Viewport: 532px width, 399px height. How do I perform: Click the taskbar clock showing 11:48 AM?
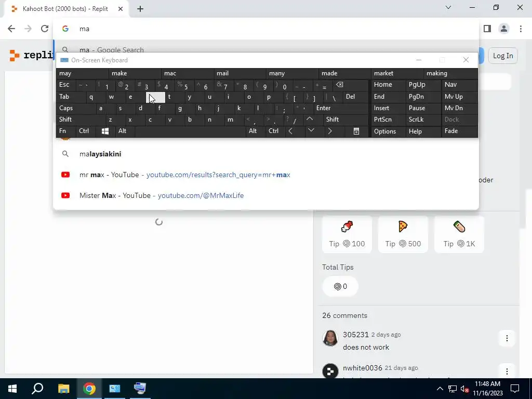click(x=487, y=389)
